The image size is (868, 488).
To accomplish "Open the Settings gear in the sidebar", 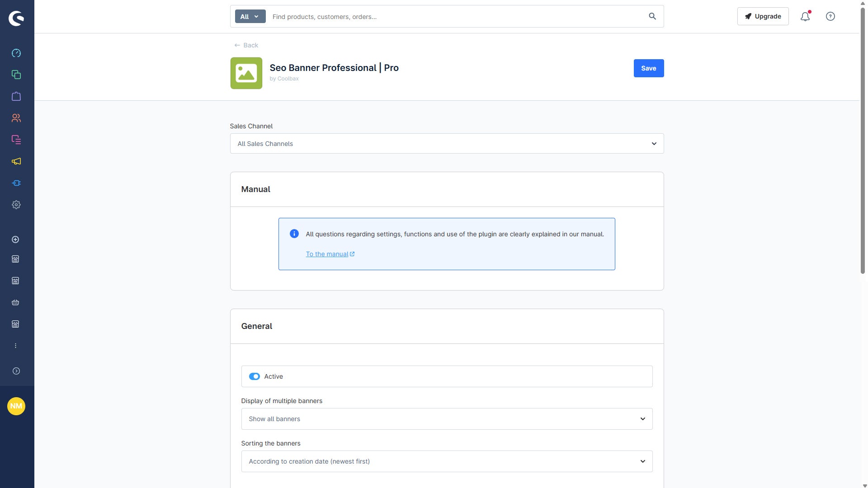I will 16,205.
